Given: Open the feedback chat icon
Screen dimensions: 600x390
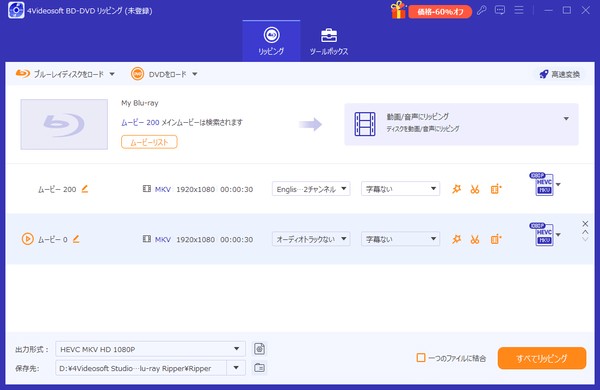Looking at the screenshot, I should click(500, 10).
